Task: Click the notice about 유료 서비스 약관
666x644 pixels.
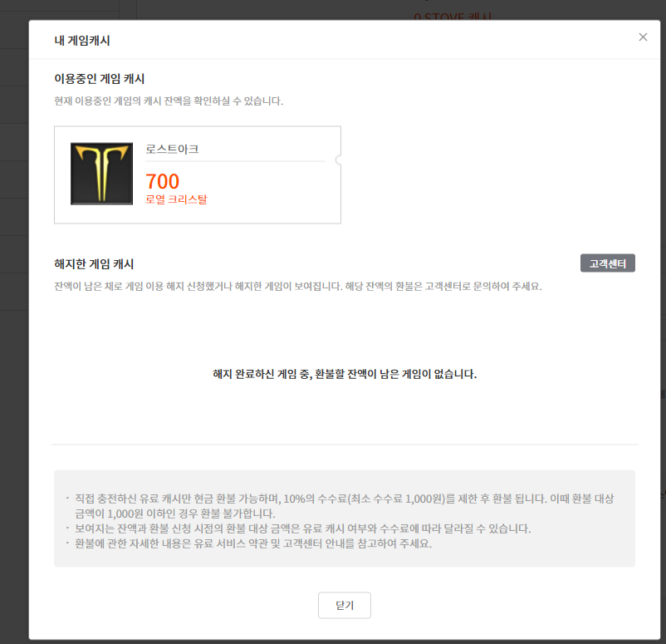Action: 253,543
